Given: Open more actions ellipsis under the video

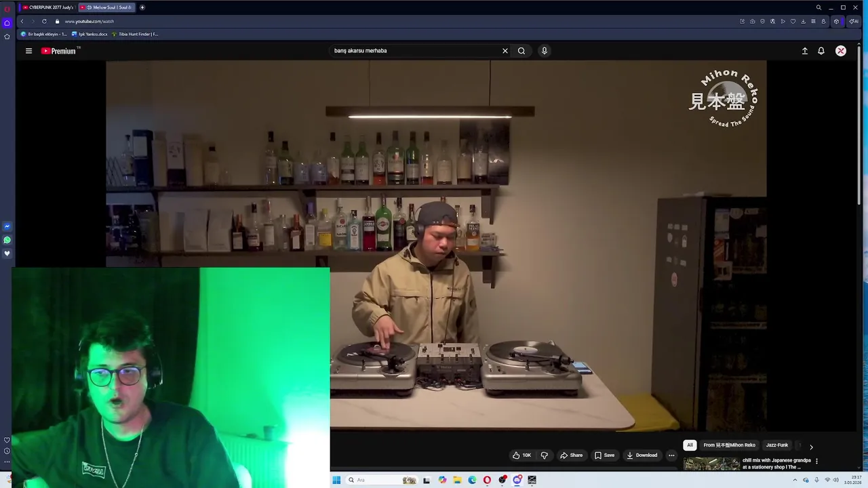Looking at the screenshot, I should pyautogui.click(x=671, y=455).
